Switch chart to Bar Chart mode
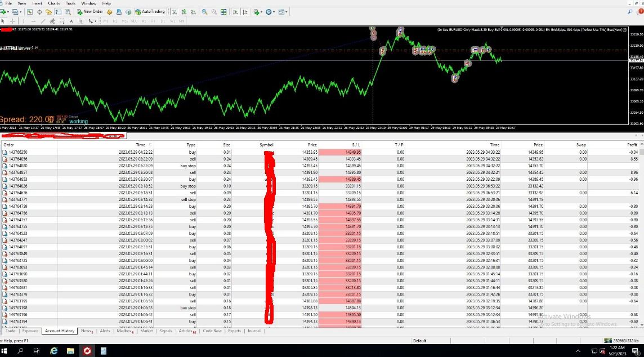The width and height of the screenshot is (644, 357). pos(175,12)
